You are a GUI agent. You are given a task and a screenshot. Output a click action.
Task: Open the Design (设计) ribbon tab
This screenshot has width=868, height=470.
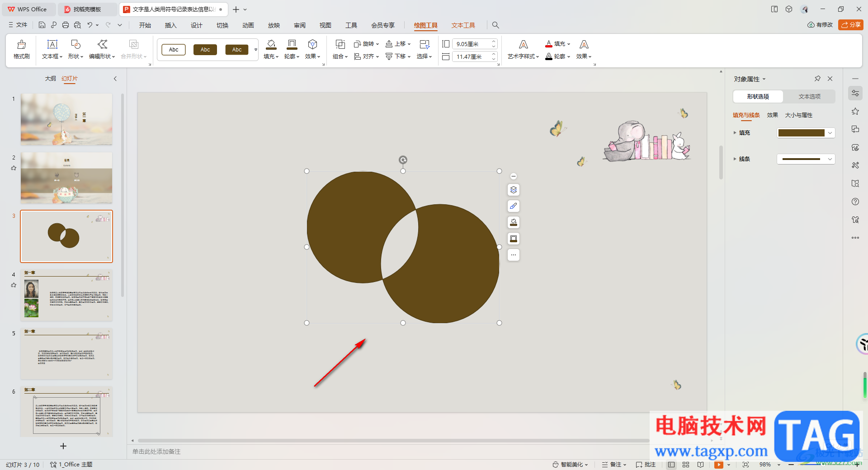(x=196, y=25)
